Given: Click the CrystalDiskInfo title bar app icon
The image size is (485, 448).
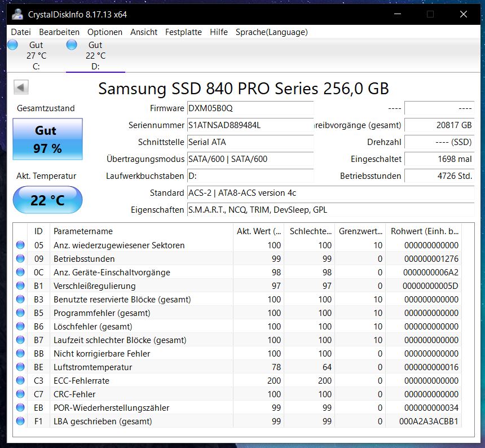Looking at the screenshot, I should point(17,15).
